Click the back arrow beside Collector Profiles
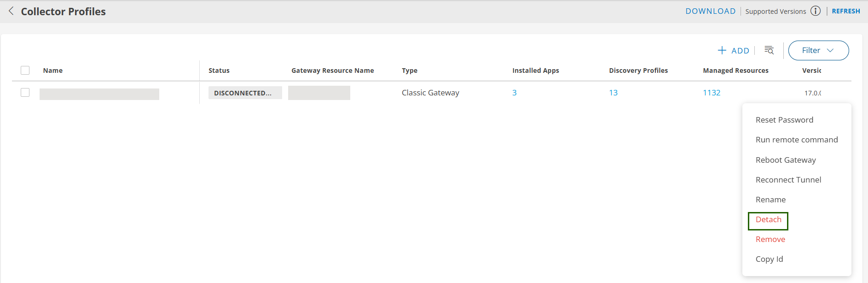The image size is (868, 283). pos(11,11)
